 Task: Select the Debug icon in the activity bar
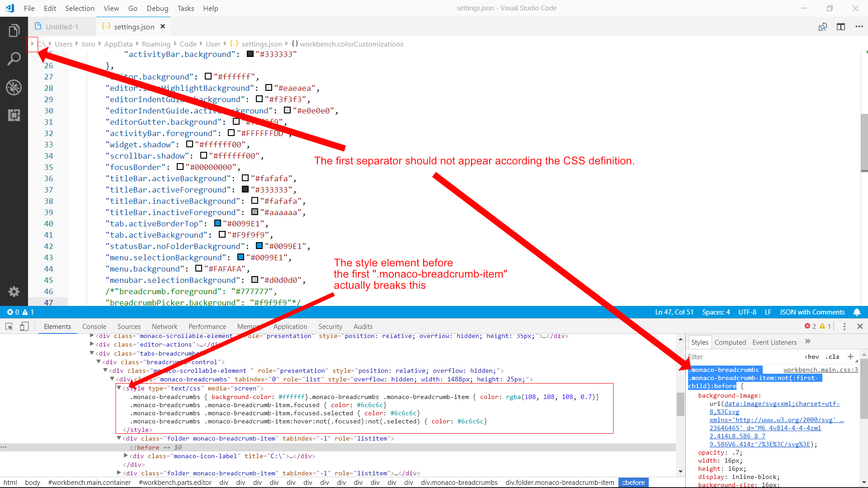tap(14, 87)
